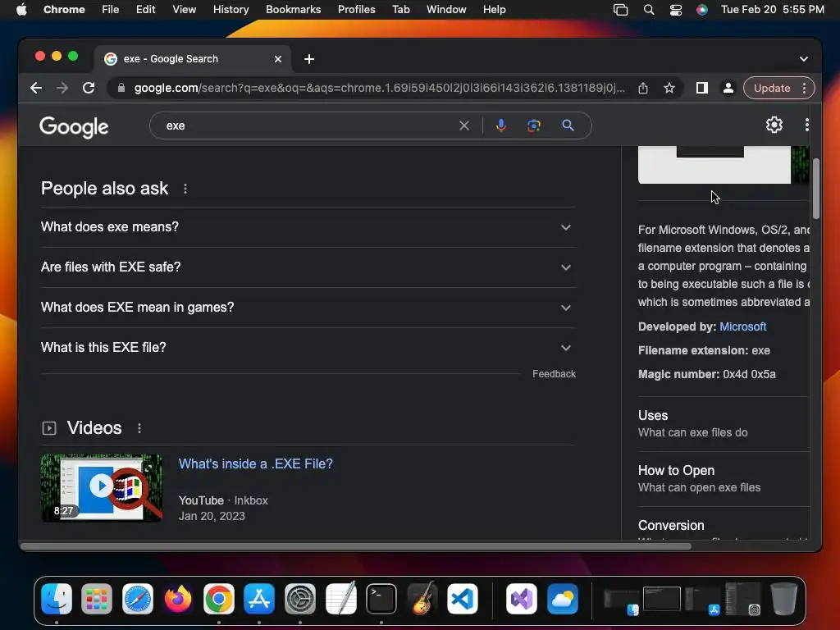Screen dimensions: 840x630
Task: Clear the search box with the X
Action: tap(464, 126)
